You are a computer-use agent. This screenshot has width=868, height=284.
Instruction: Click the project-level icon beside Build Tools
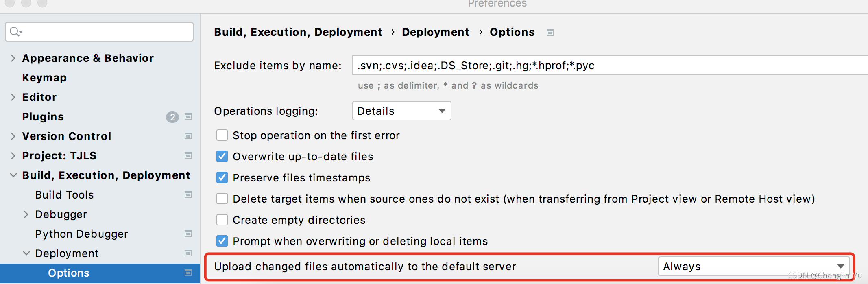click(x=188, y=194)
